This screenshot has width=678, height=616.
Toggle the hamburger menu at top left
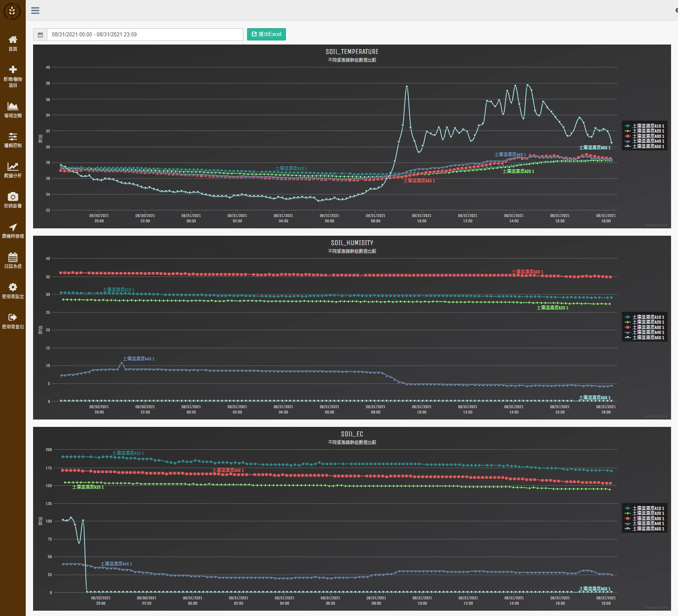pos(36,11)
